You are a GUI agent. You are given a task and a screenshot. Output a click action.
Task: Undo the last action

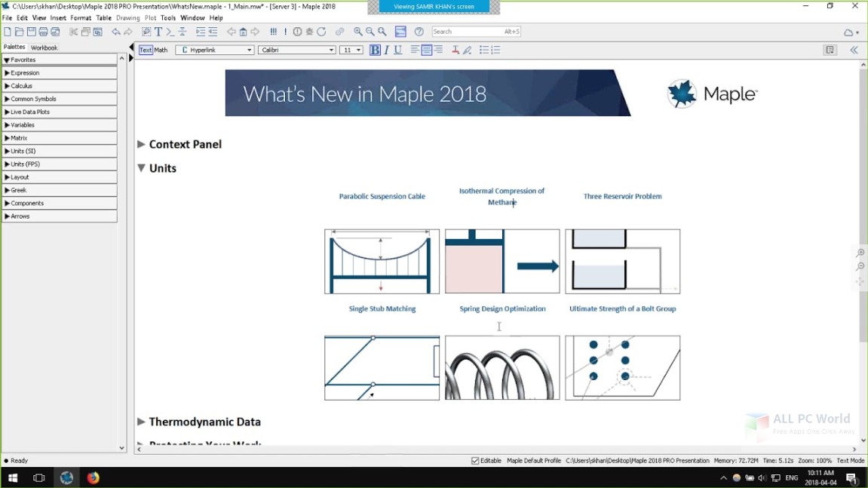pos(115,32)
